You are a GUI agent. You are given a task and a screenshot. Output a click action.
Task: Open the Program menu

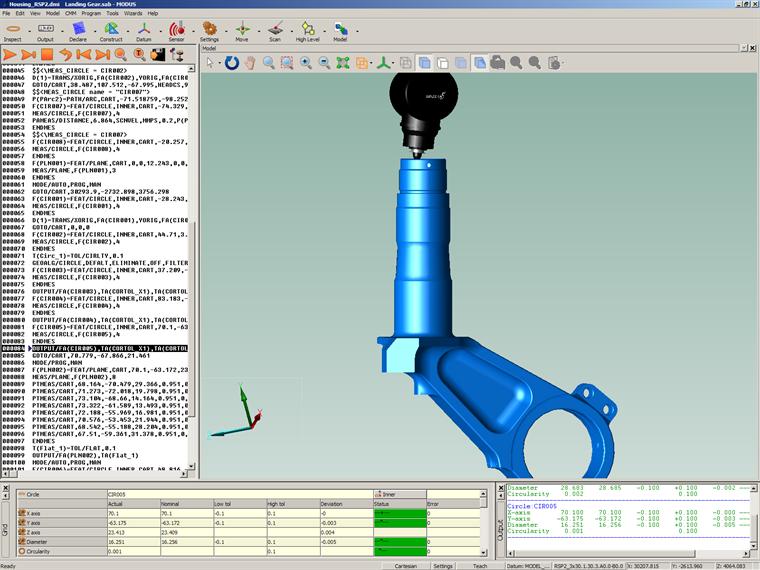pyautogui.click(x=91, y=14)
